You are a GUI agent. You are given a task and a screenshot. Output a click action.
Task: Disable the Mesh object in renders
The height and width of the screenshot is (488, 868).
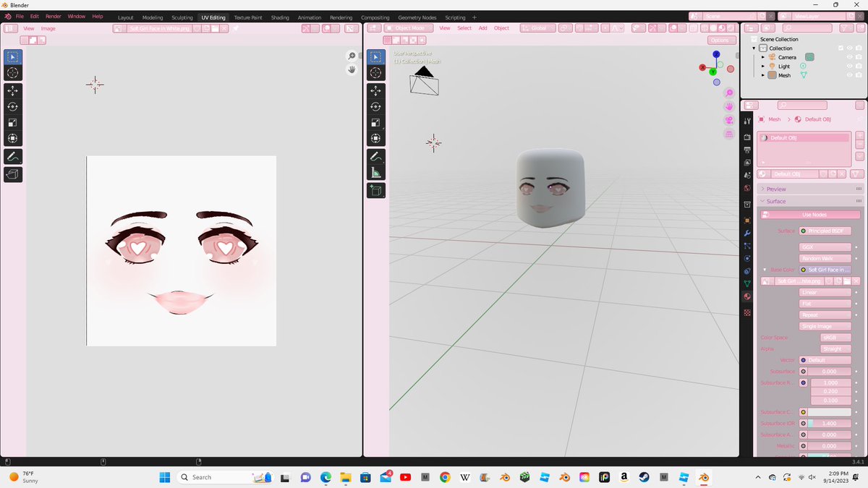pos(859,74)
